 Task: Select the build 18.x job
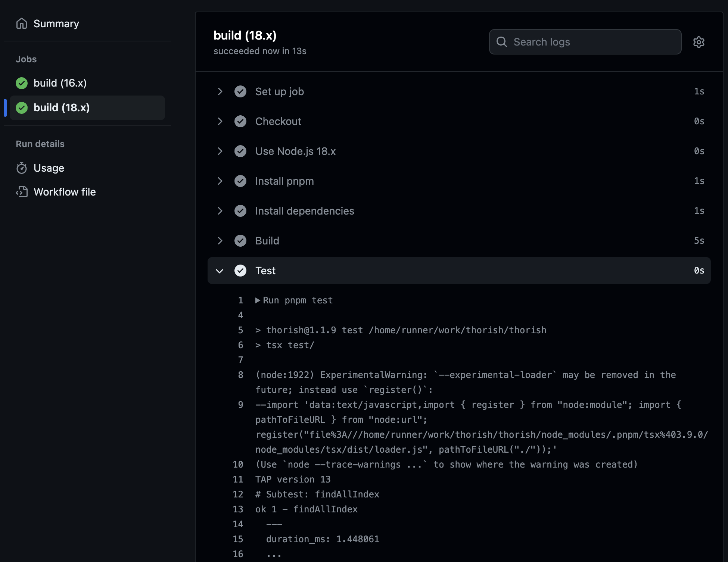click(x=61, y=107)
